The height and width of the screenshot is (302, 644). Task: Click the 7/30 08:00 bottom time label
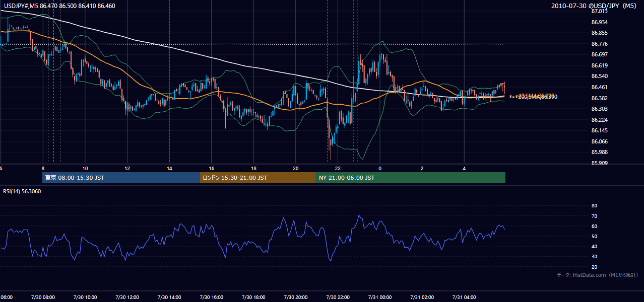point(43,297)
